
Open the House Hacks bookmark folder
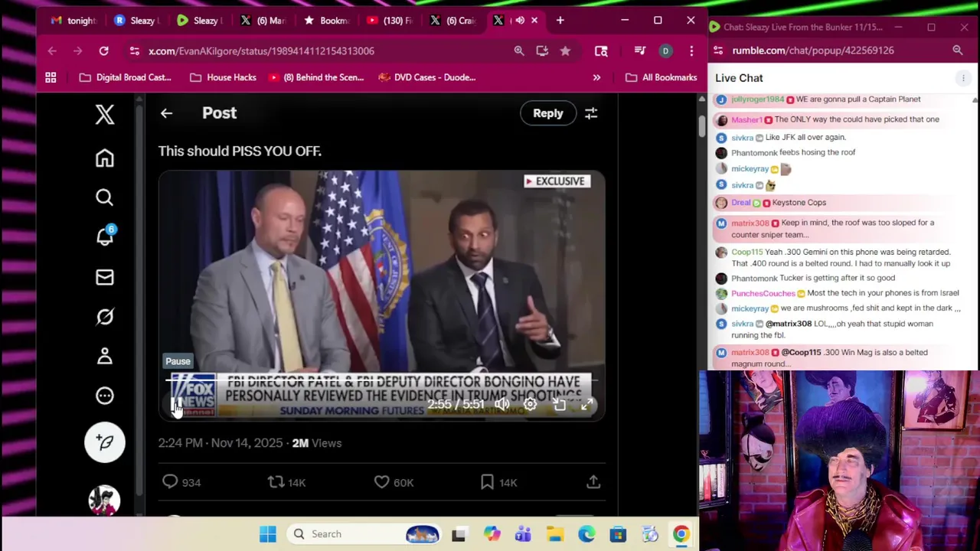223,77
